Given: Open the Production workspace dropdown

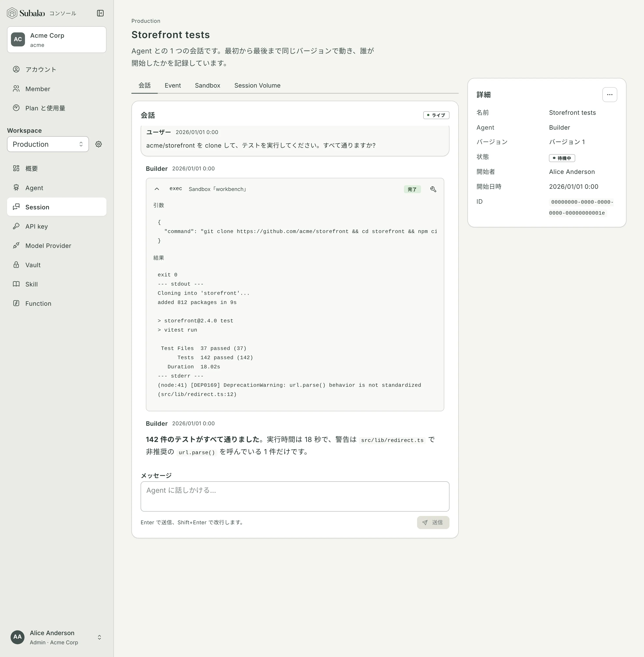Looking at the screenshot, I should click(48, 144).
